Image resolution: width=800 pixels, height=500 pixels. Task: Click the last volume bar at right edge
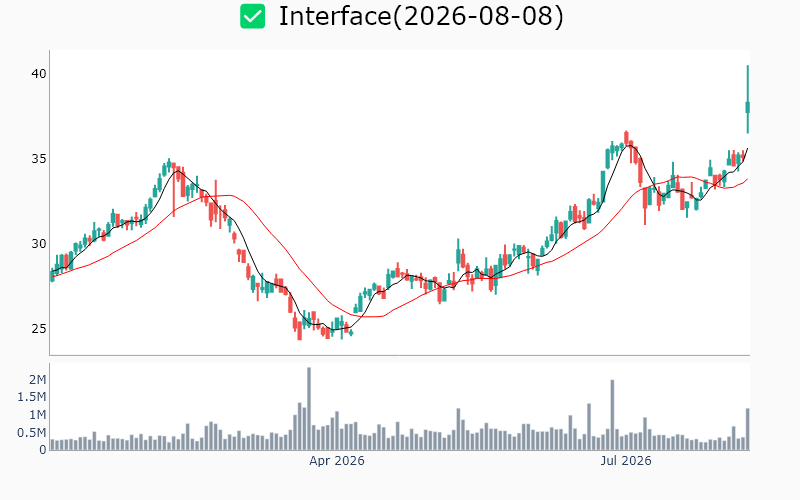pyautogui.click(x=747, y=429)
